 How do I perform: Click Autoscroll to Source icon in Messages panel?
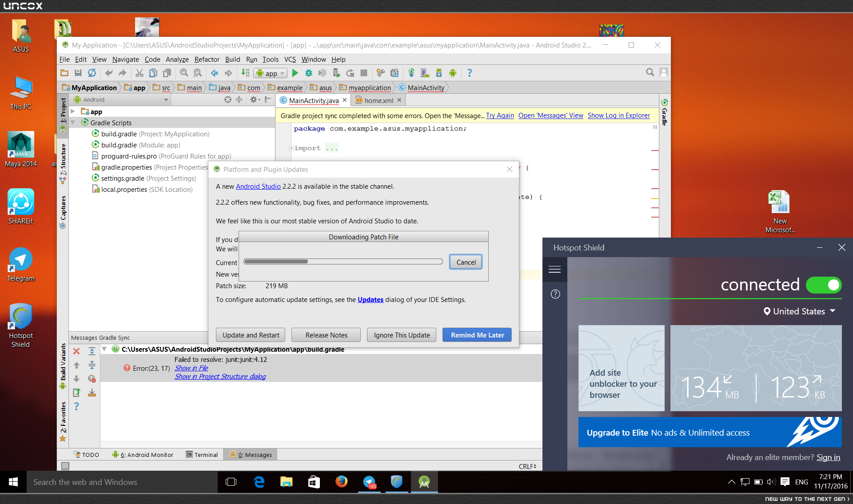[x=92, y=393]
